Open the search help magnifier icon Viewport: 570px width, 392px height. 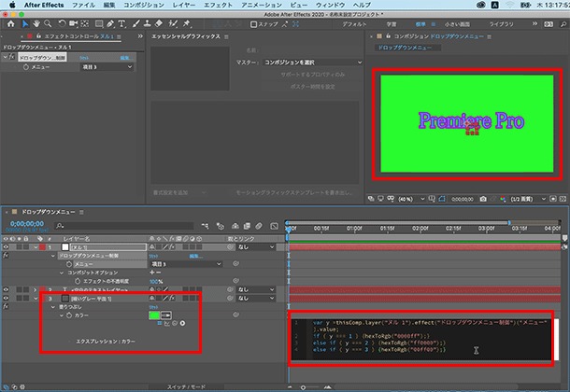563,24
